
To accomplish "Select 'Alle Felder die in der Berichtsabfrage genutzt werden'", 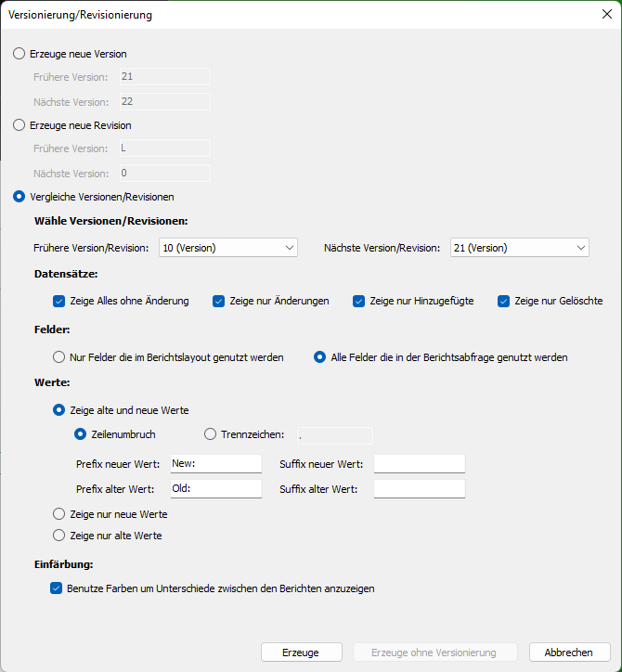I will point(320,356).
